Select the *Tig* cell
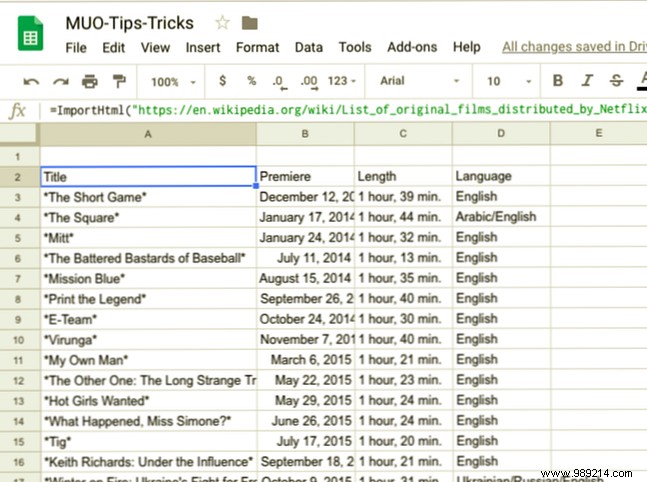Viewport: 647px width, 482px height. [148, 442]
